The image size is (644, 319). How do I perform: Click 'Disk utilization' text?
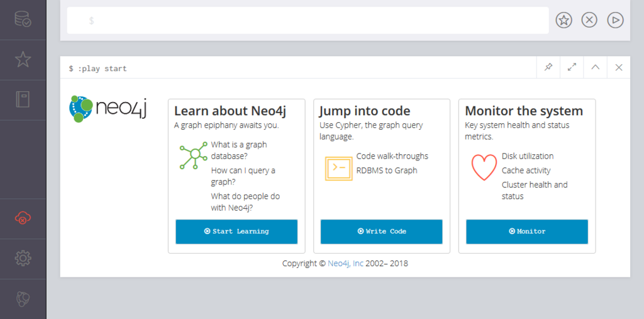528,156
